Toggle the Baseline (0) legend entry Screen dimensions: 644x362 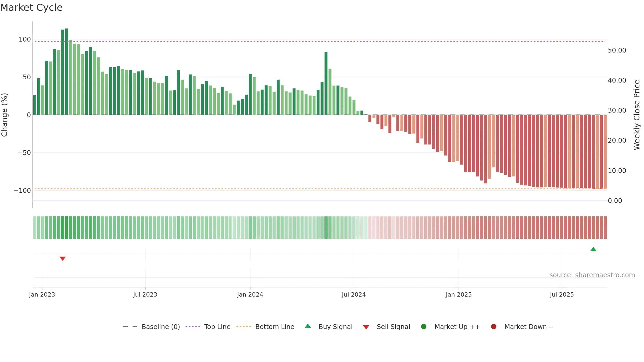151,327
